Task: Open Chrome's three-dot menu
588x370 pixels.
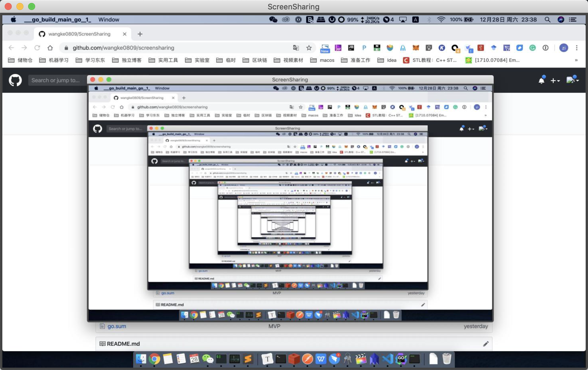Action: [x=577, y=48]
